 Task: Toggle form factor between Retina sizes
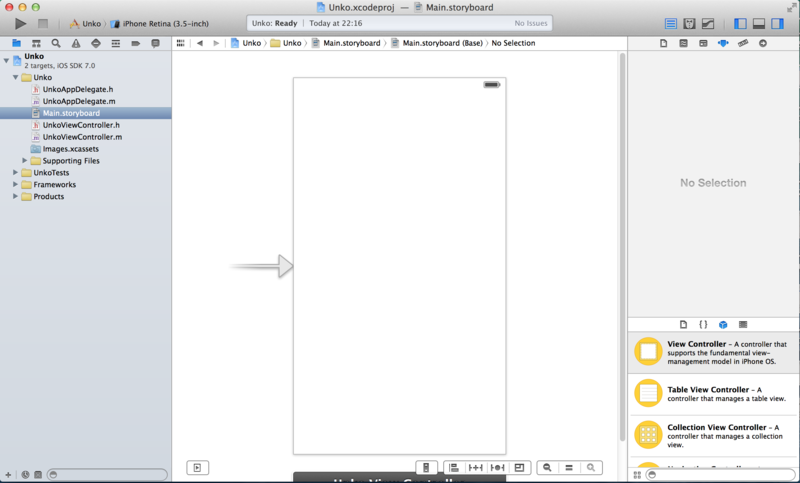[426, 468]
